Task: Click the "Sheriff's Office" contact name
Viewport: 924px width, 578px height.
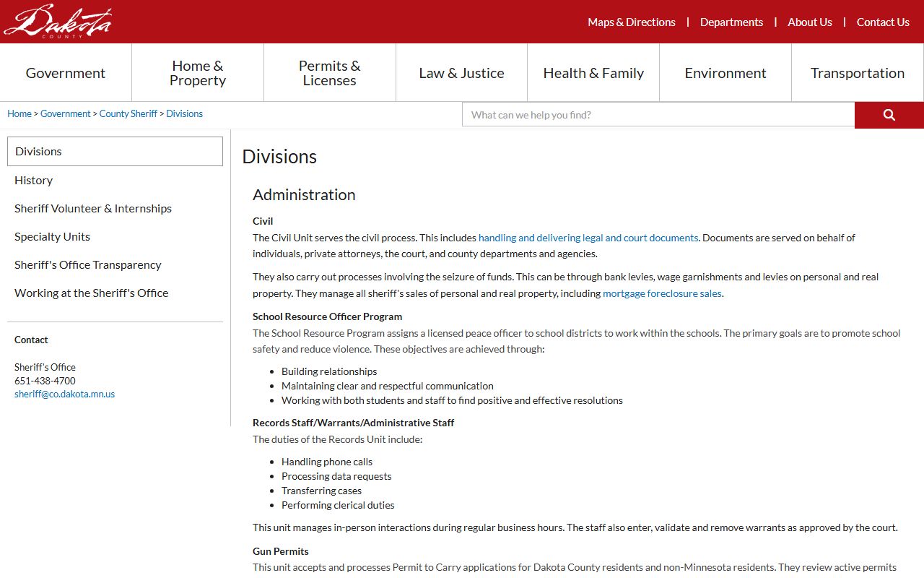Action: click(45, 367)
